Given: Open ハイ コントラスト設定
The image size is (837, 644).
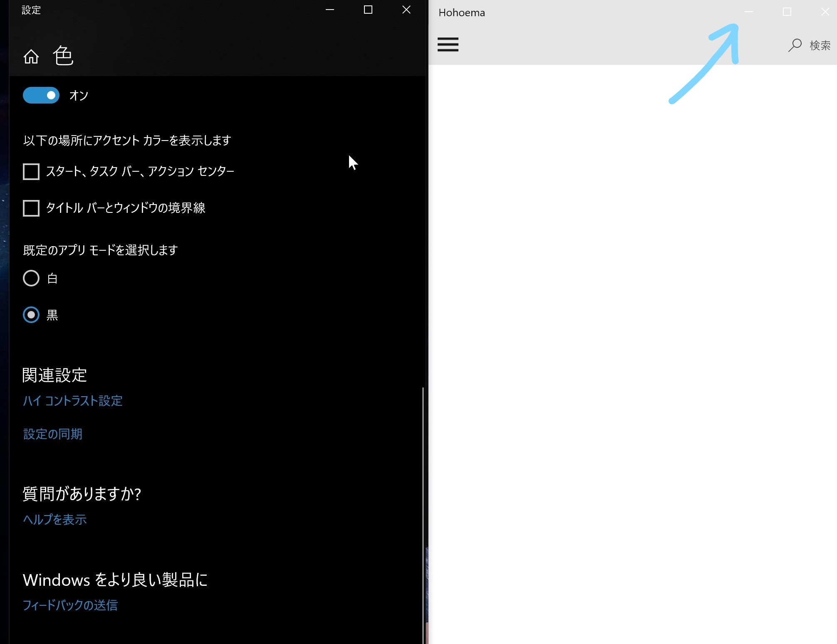Looking at the screenshot, I should tap(72, 401).
